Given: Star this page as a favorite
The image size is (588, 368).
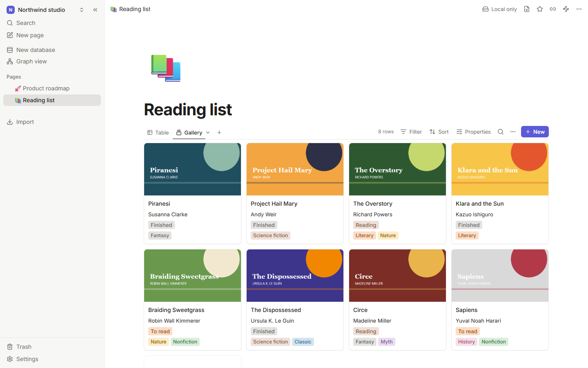Looking at the screenshot, I should [540, 9].
